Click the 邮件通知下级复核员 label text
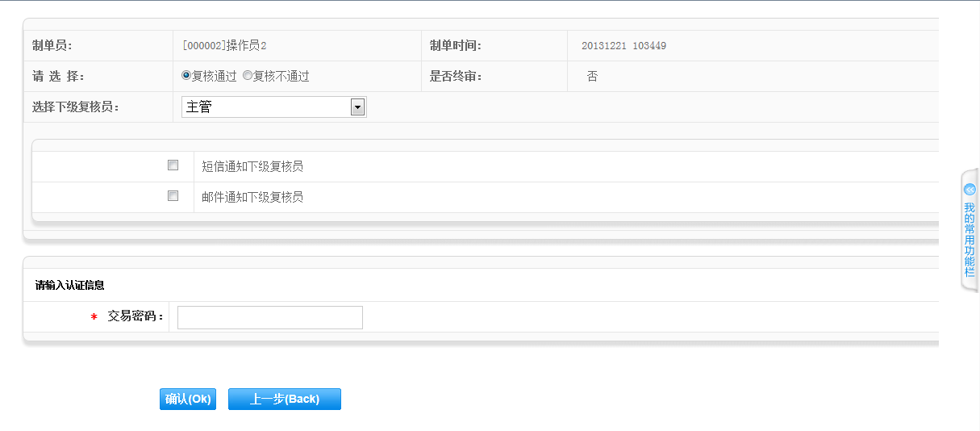Viewport: 980px width, 431px height. (x=252, y=197)
